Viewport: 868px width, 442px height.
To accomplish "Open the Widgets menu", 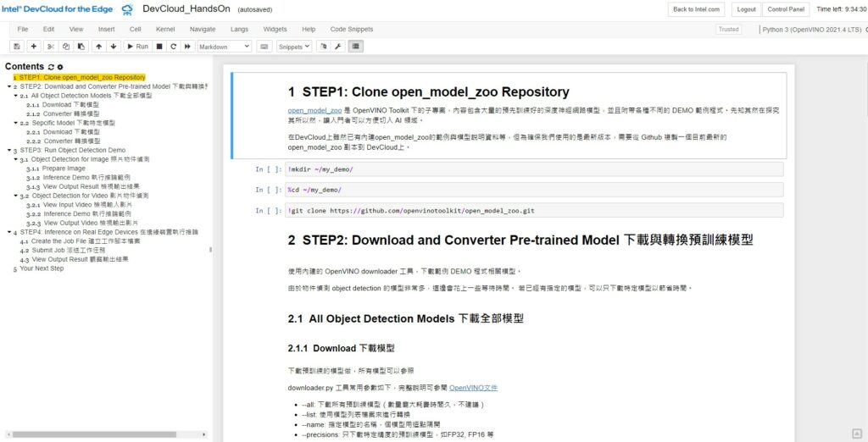I will point(275,30).
